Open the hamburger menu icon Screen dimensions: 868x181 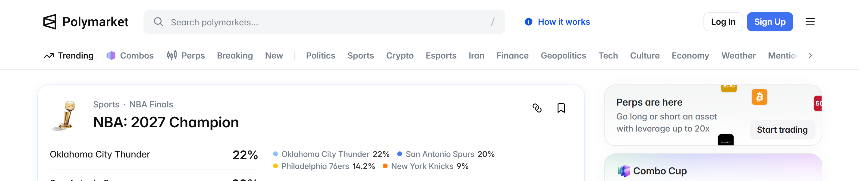pyautogui.click(x=810, y=22)
